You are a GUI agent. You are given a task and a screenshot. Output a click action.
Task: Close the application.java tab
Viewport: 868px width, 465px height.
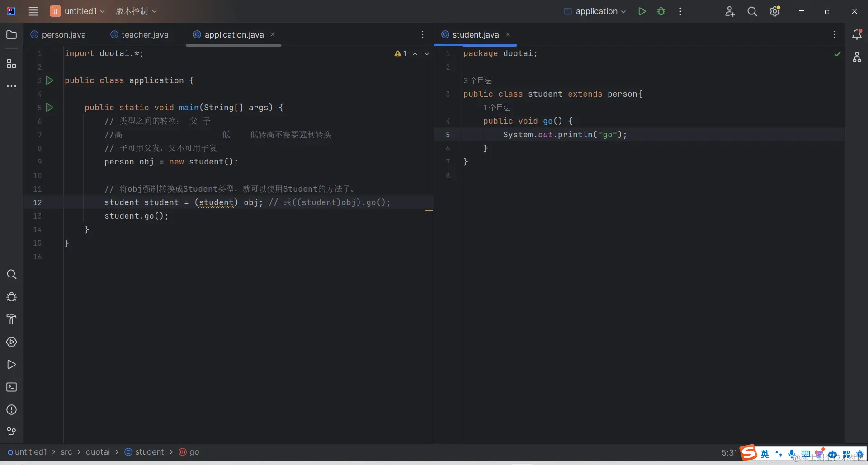click(x=273, y=34)
